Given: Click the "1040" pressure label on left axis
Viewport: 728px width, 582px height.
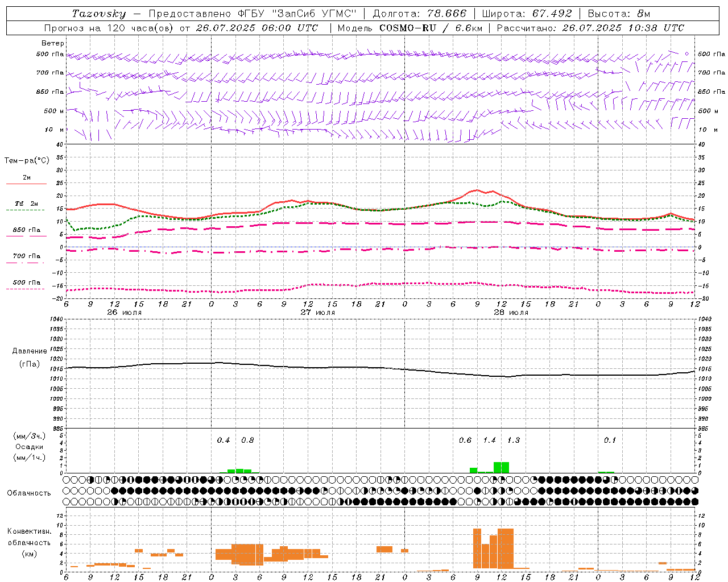Looking at the screenshot, I should (x=57, y=319).
